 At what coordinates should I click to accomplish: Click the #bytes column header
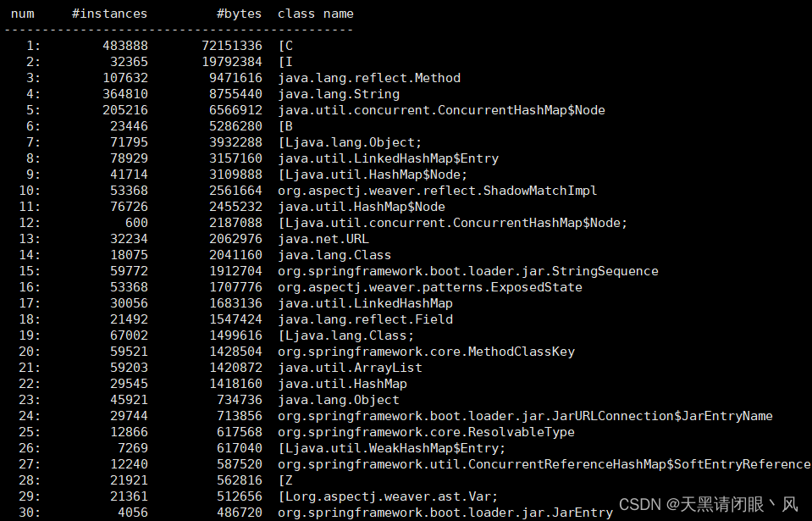(x=239, y=13)
